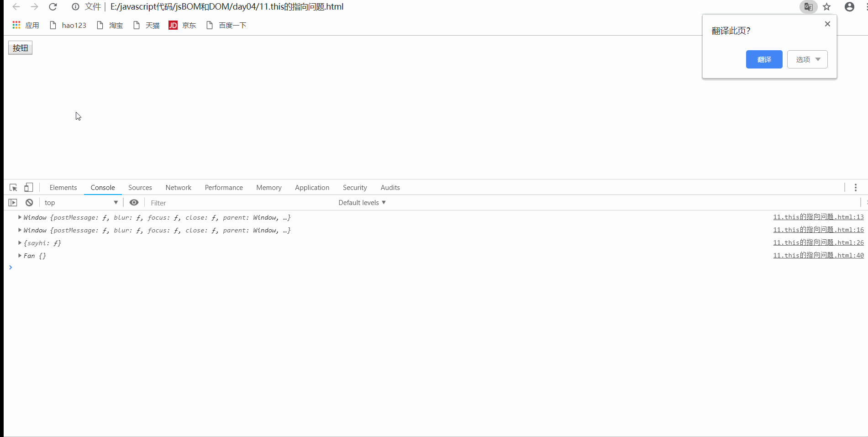
Task: Open the DevTools customize three-dot menu
Action: pos(856,188)
